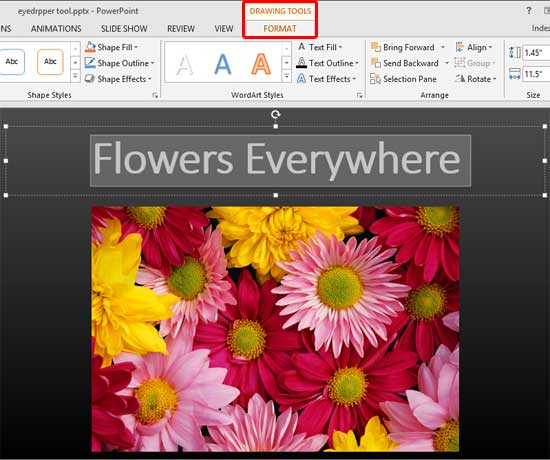Click the shape height icon

tap(515, 53)
